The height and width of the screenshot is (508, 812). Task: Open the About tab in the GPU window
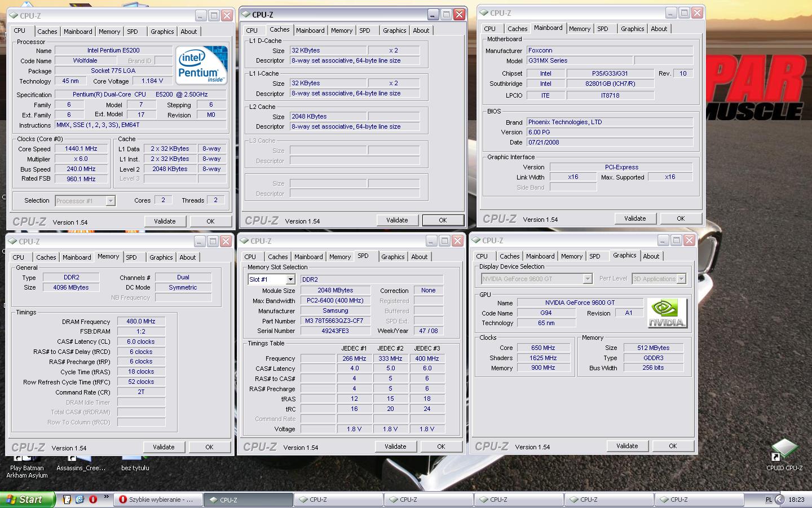click(x=651, y=256)
